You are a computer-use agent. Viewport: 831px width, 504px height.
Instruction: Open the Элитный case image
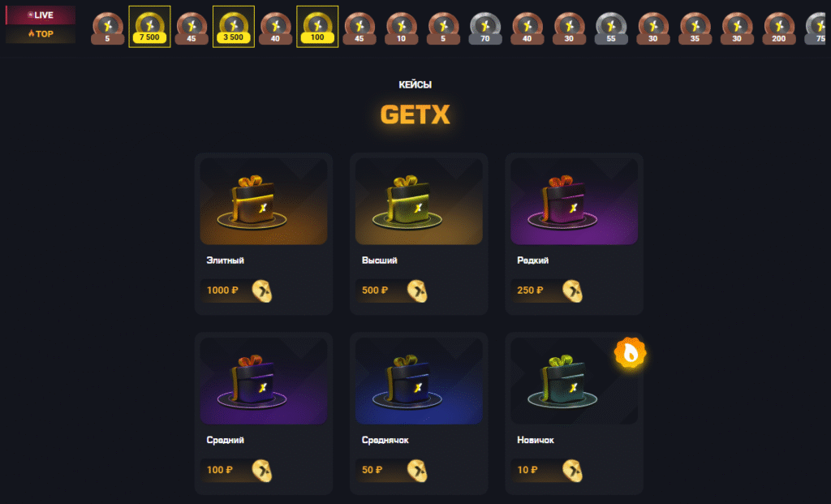point(264,201)
